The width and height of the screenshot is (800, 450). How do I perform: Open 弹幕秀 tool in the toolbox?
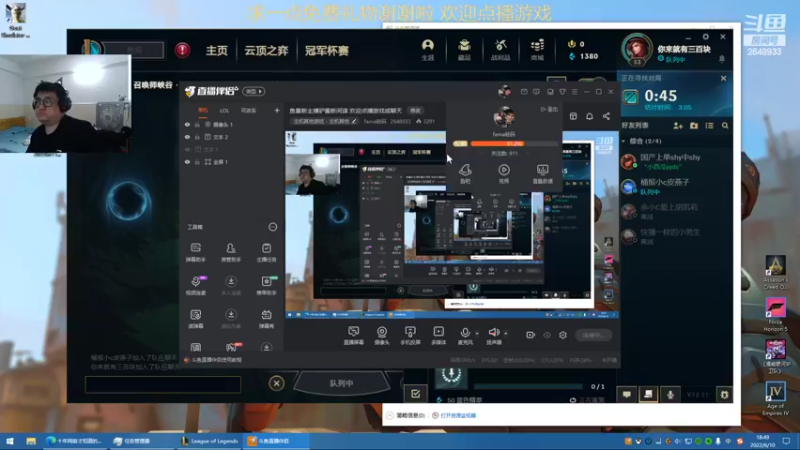(266, 318)
